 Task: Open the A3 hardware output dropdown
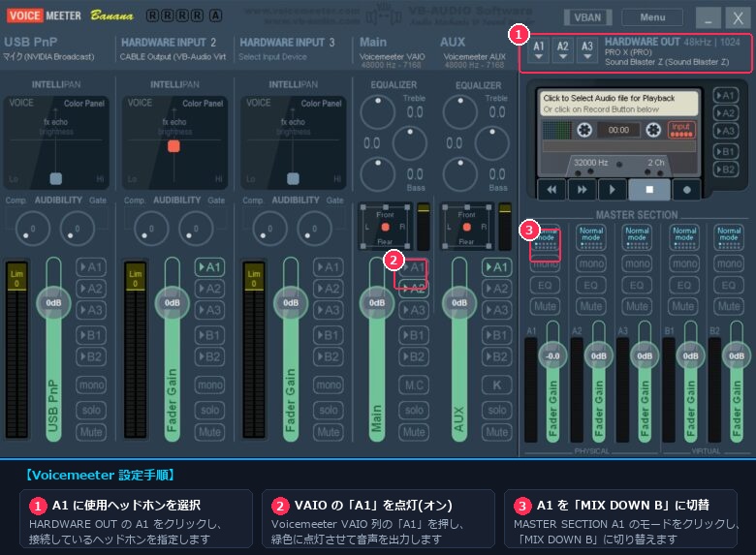pos(586,50)
